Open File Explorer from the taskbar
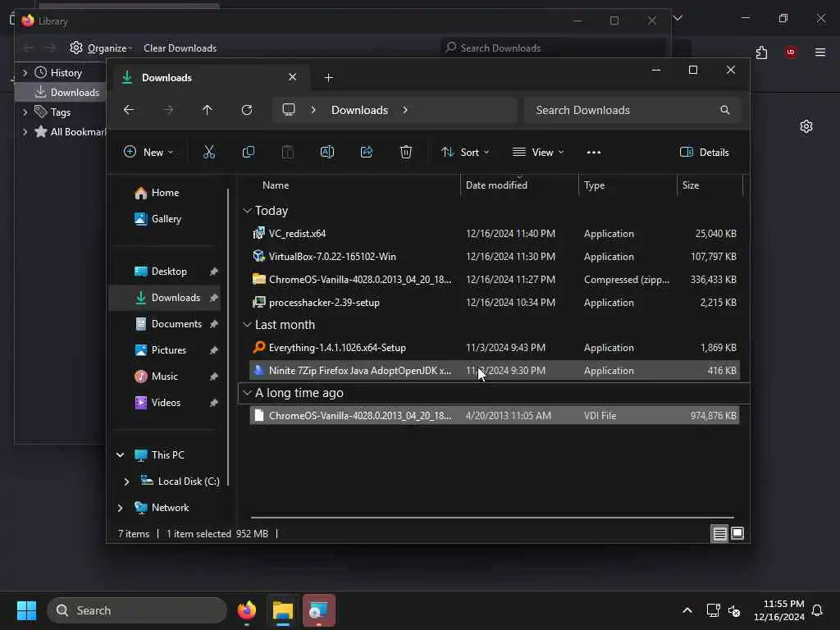 [283, 610]
